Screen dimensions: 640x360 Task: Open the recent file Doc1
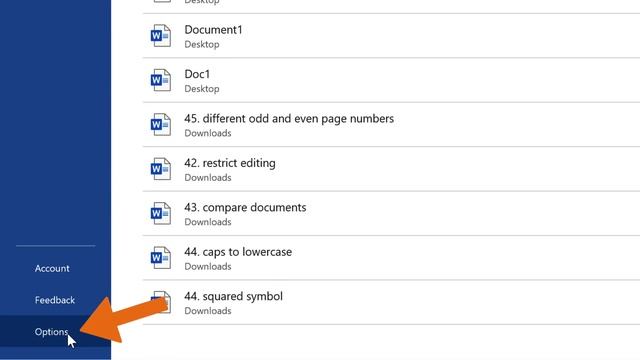click(x=197, y=74)
